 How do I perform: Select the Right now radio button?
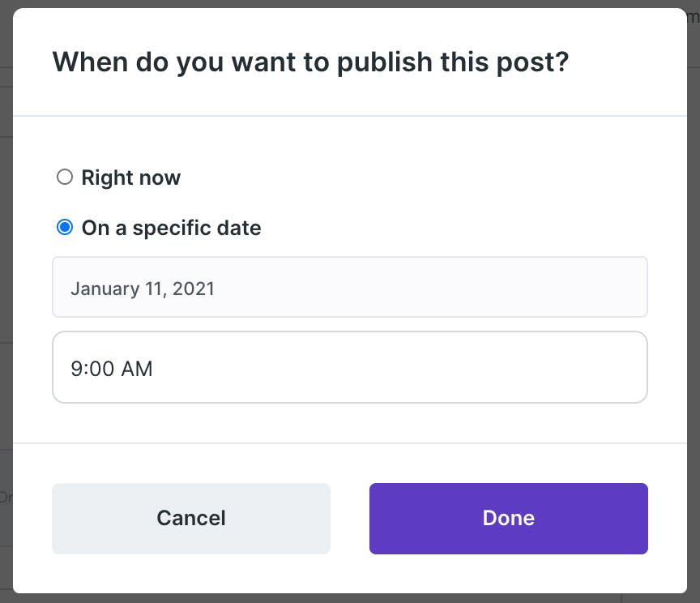pyautogui.click(x=65, y=177)
